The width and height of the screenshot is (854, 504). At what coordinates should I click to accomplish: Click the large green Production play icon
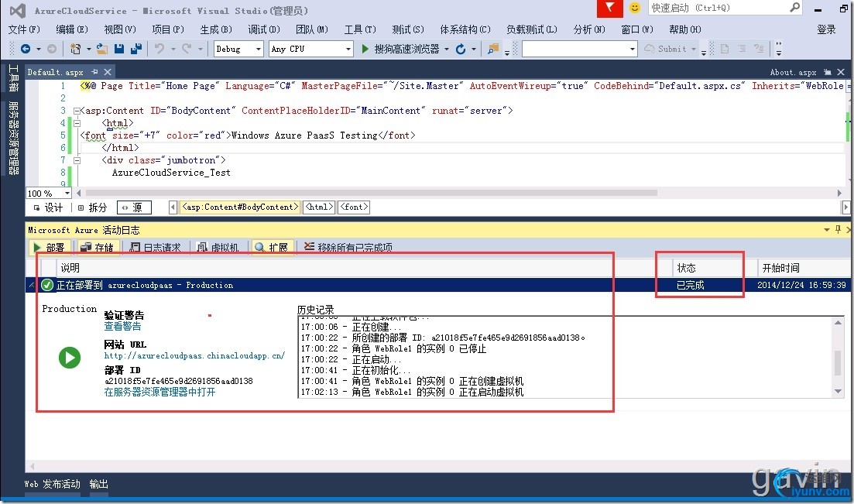70,358
